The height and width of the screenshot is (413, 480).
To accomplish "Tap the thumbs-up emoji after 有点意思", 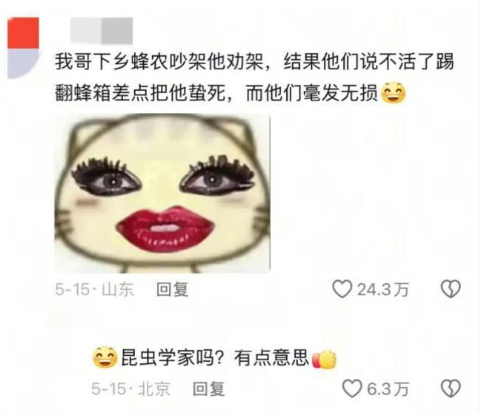I will (x=324, y=359).
